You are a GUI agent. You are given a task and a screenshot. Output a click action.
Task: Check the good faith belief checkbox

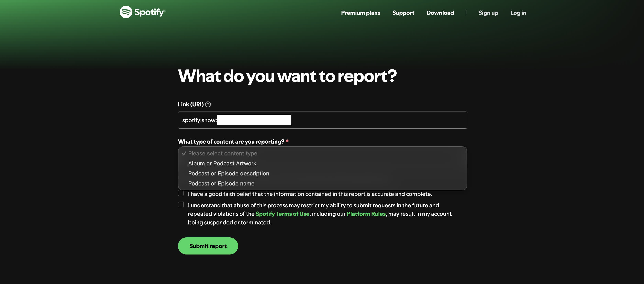pyautogui.click(x=181, y=193)
